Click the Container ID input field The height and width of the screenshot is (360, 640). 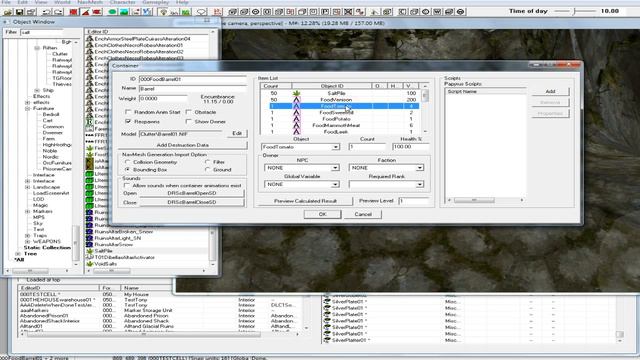pos(192,79)
